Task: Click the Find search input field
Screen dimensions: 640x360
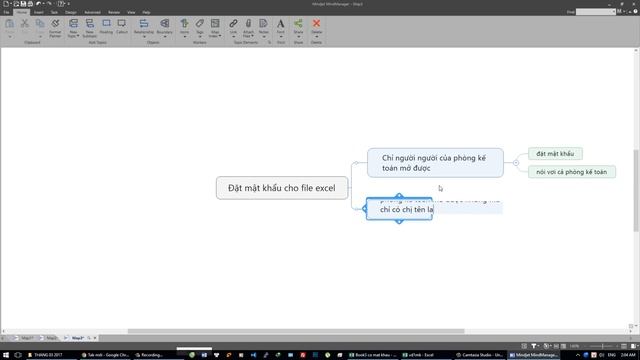Action: click(x=595, y=12)
